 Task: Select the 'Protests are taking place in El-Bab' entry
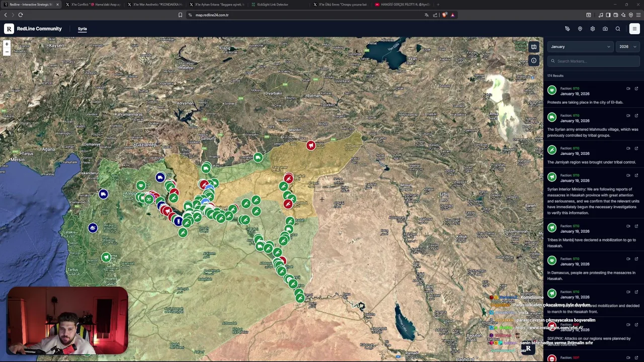[593, 96]
